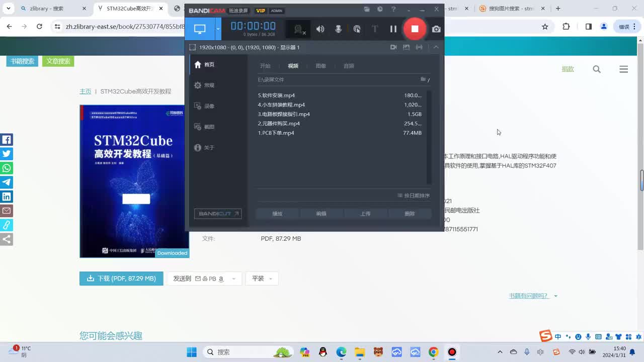
Task: Open 发送到 send-to dropdown
Action: point(205,279)
